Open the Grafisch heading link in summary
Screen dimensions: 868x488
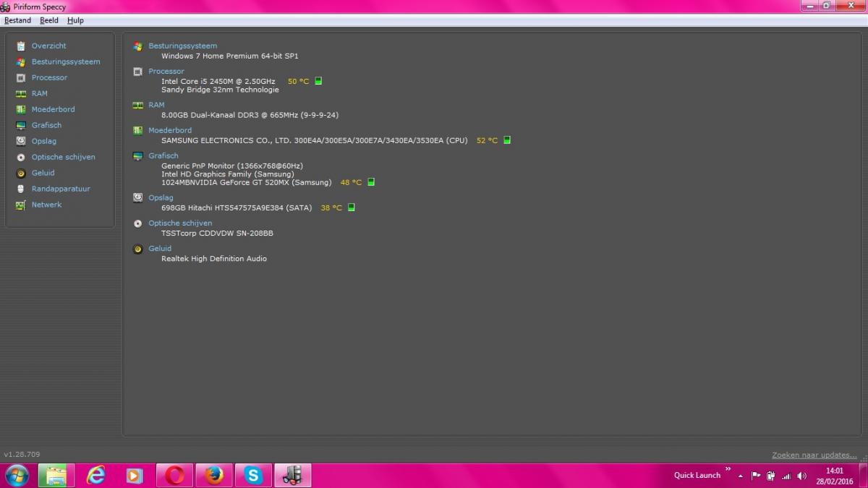tap(163, 155)
